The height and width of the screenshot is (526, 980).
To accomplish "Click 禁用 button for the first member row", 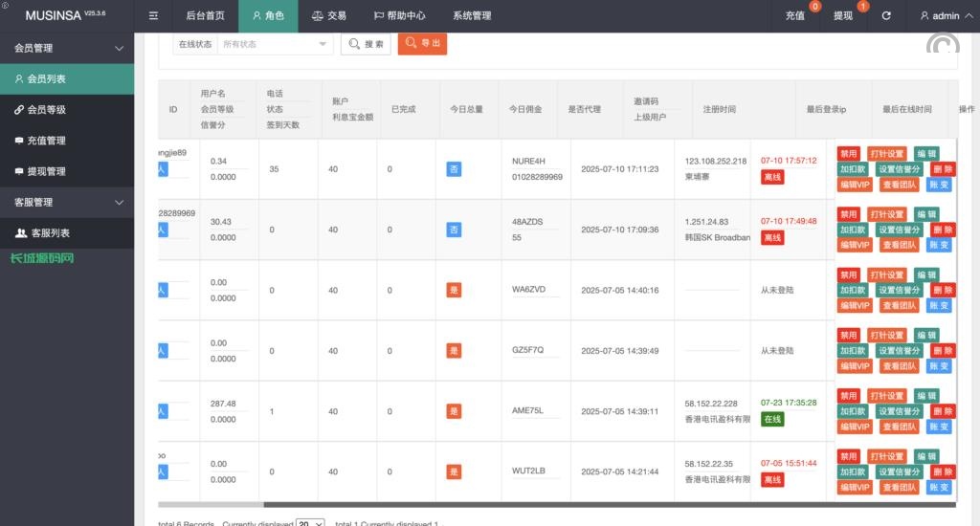I will point(848,153).
